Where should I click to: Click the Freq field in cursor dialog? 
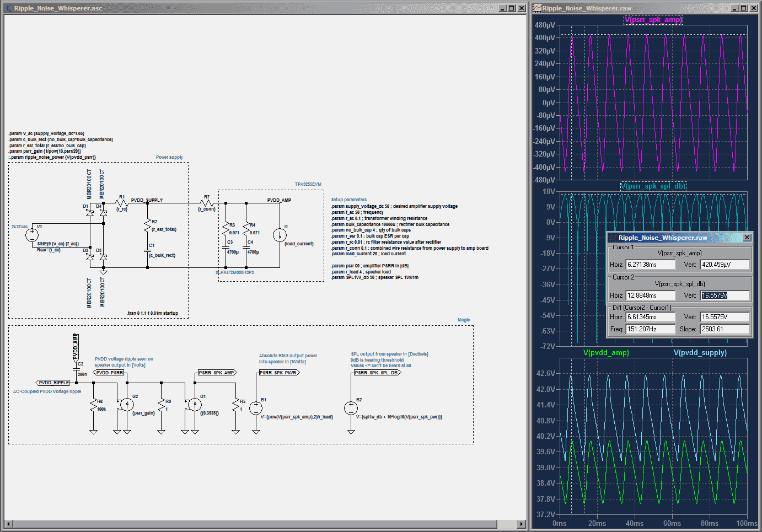(x=650, y=329)
